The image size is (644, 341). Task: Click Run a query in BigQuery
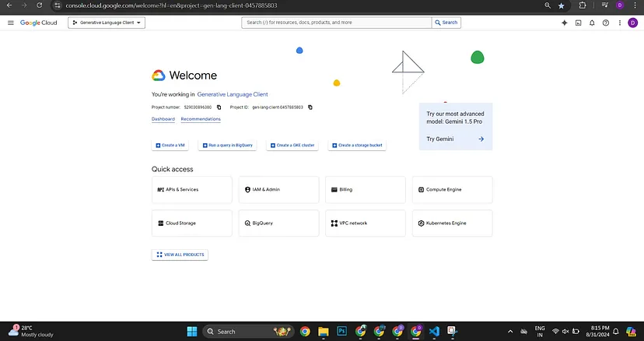(x=228, y=146)
